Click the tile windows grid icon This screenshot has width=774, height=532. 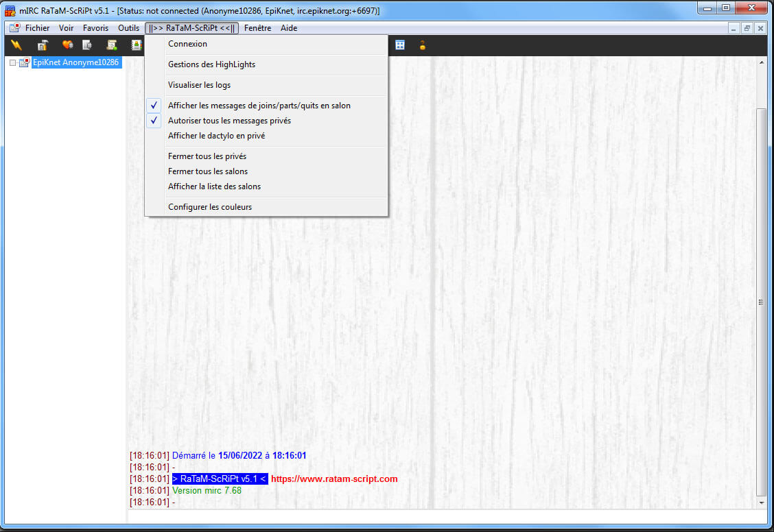400,45
